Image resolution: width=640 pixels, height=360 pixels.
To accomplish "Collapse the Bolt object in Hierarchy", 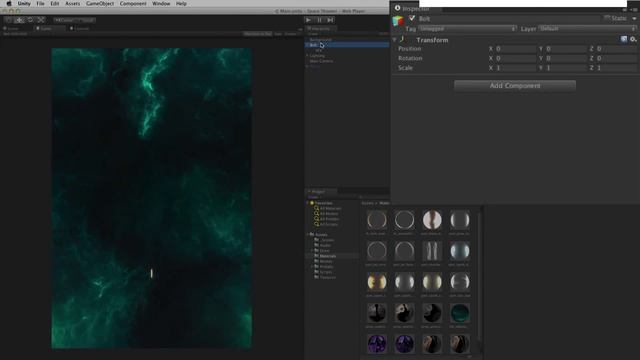I will click(307, 45).
